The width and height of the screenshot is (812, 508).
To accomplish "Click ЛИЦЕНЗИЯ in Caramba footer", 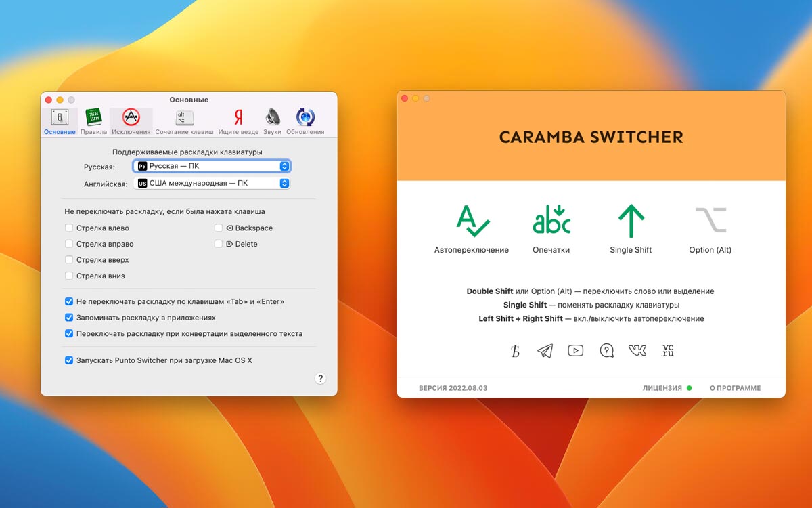I will pos(662,388).
